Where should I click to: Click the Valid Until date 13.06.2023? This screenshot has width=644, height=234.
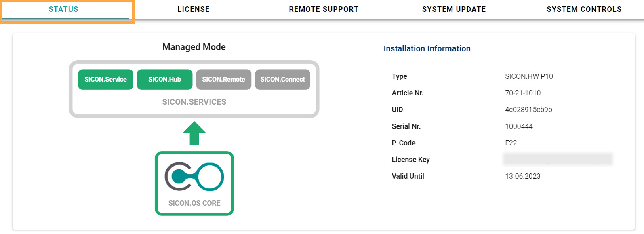click(x=522, y=176)
